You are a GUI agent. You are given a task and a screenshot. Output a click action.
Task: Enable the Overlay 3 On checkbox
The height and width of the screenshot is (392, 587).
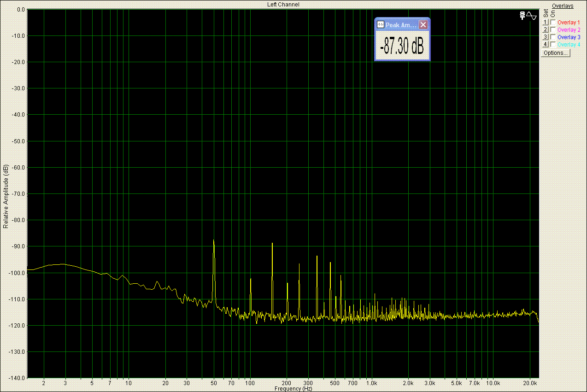[x=553, y=37]
